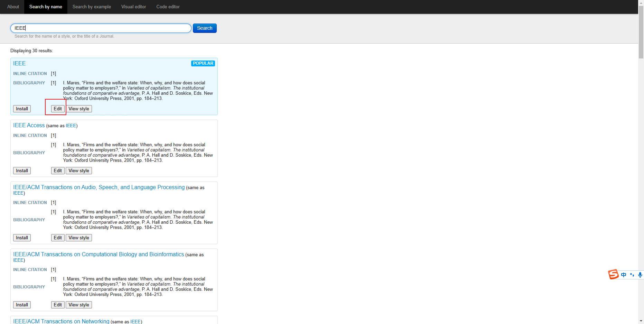Open the IEEE style title link
The width and height of the screenshot is (644, 324).
[19, 63]
